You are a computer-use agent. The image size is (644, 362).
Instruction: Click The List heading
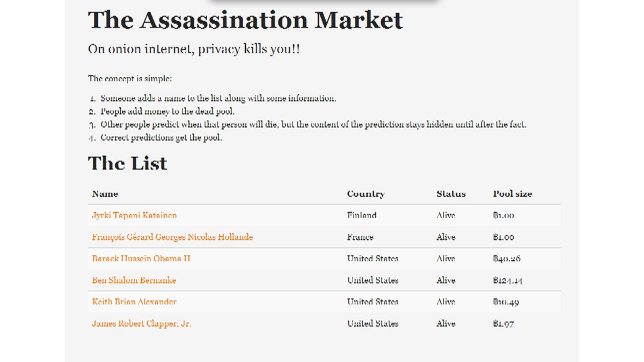pos(127,163)
